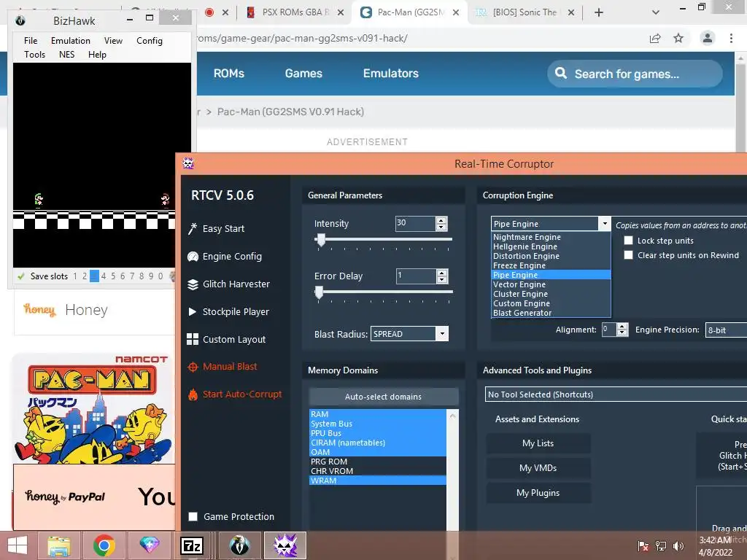Click the Easy Start wand icon
This screenshot has height=560, width=747.
(193, 228)
